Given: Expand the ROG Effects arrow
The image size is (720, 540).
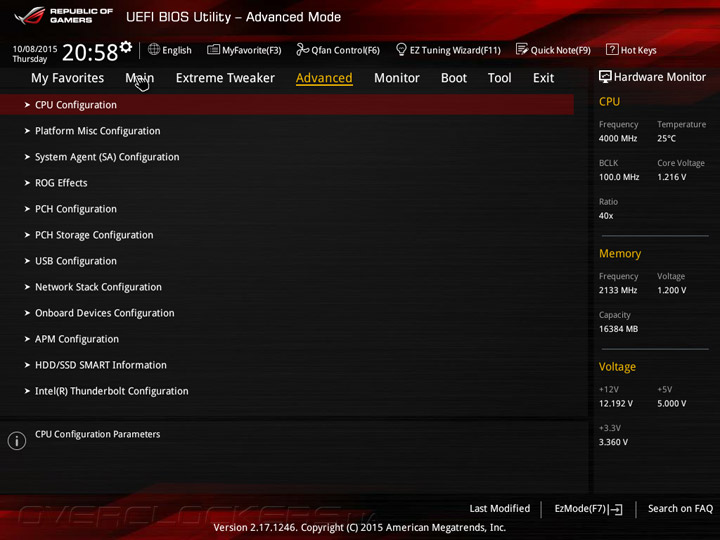Looking at the screenshot, I should pyautogui.click(x=27, y=183).
